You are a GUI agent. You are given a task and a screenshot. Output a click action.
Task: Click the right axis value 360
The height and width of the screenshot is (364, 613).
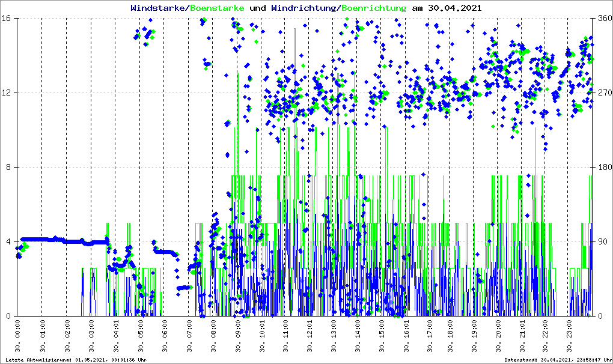(x=605, y=19)
